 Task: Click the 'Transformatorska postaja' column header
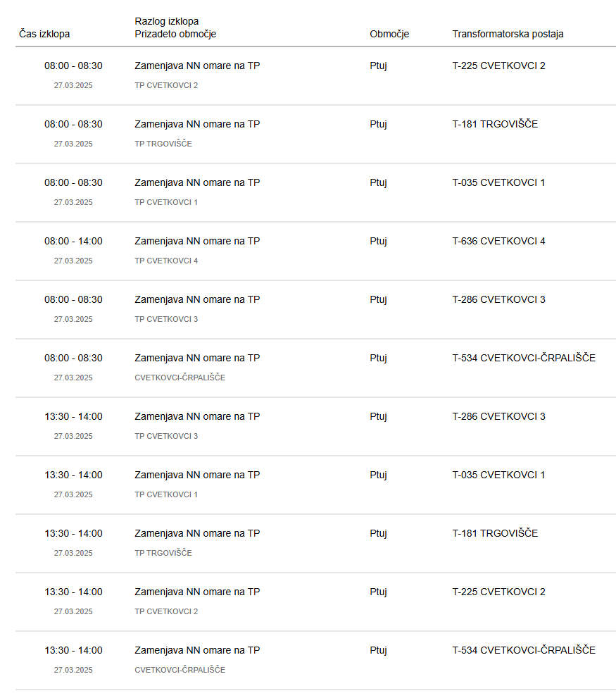coord(508,34)
